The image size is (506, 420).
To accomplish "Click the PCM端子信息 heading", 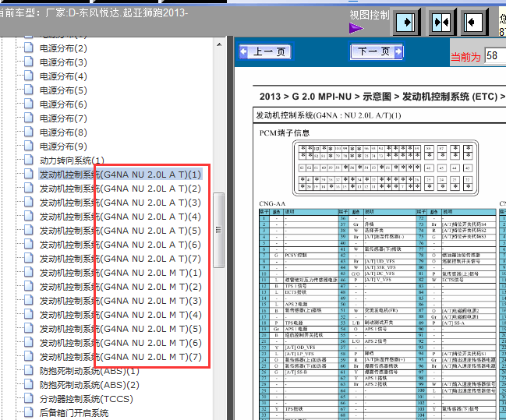I will [285, 133].
